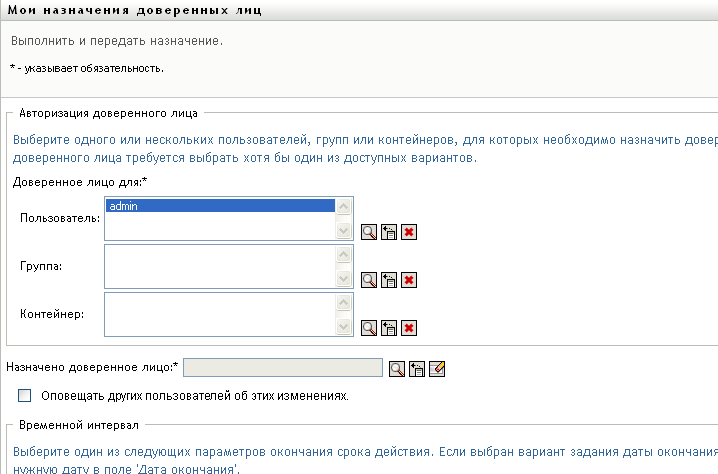The width and height of the screenshot is (718, 474).
Task: Click inside the Группа list box
Action: click(219, 265)
